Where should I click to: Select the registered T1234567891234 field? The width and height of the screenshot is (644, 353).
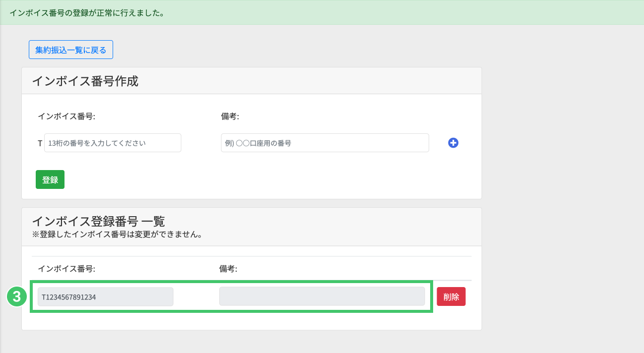point(105,297)
